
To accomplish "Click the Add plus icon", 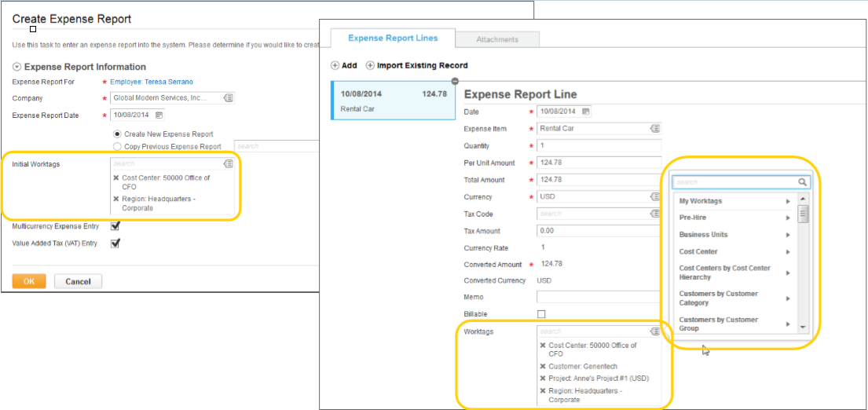I will pyautogui.click(x=335, y=65).
